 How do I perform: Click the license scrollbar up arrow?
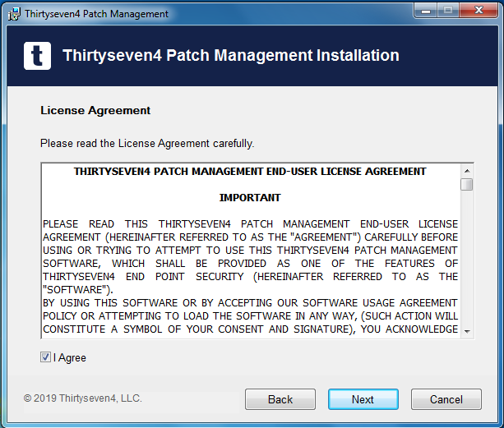(467, 171)
